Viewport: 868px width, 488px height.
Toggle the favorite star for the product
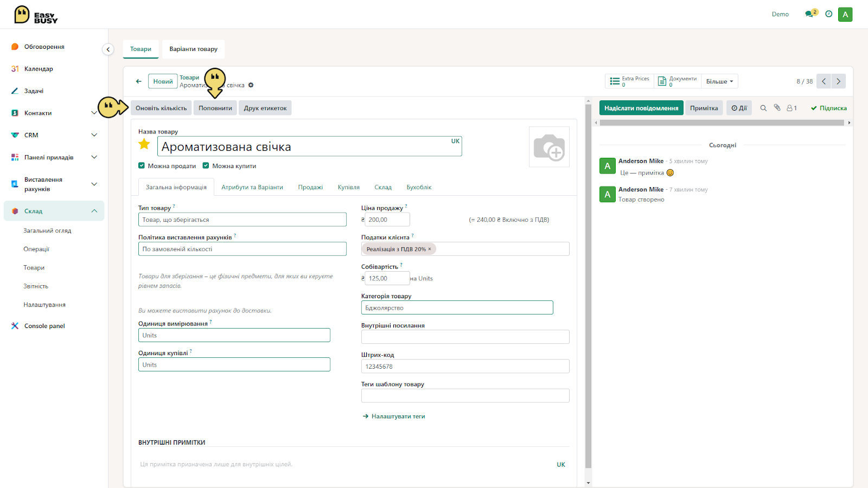(144, 144)
